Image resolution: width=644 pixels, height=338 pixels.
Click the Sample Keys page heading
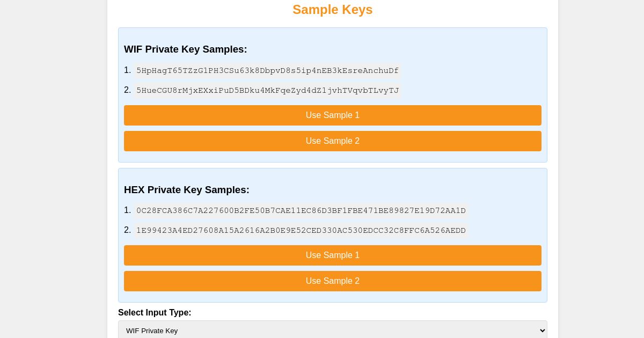click(x=332, y=10)
